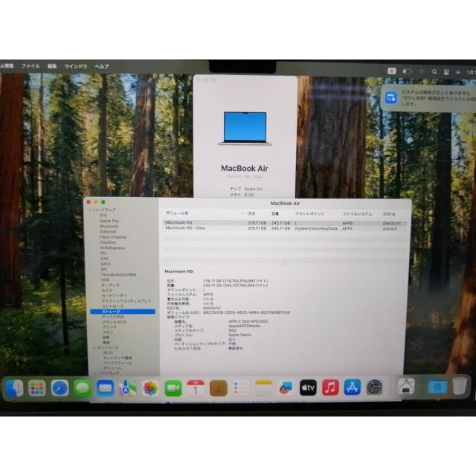The image size is (476, 476).
Task: Click the System Information icon in Dock
Action: pyautogui.click(x=406, y=387)
